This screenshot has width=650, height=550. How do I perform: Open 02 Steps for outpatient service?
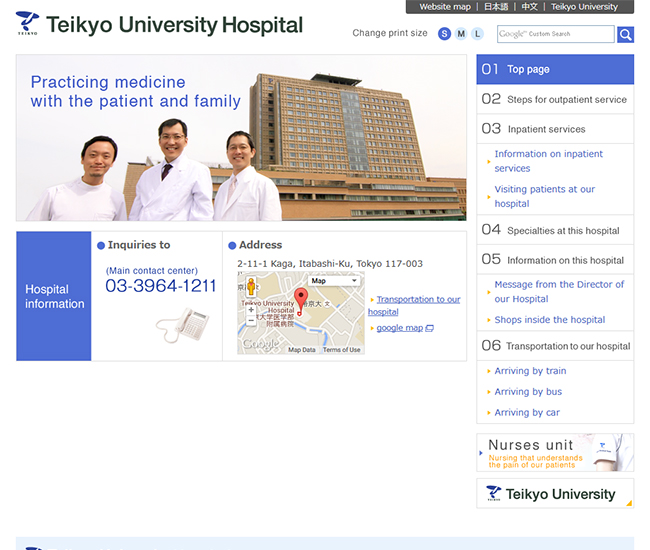555,99
